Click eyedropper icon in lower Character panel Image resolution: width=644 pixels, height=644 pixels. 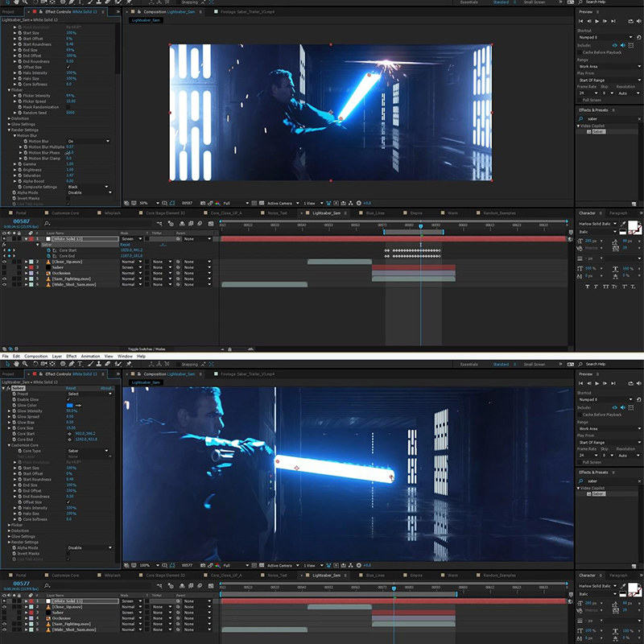[x=623, y=587]
